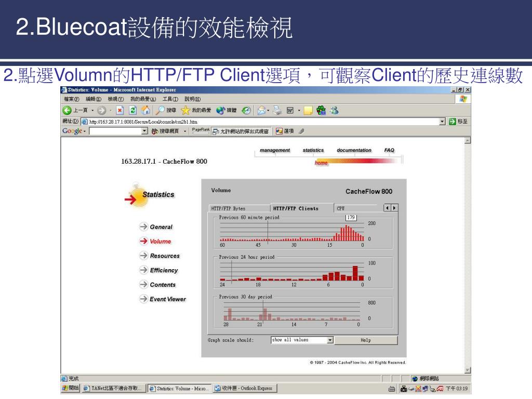Click the Help button below graphs

(366, 340)
